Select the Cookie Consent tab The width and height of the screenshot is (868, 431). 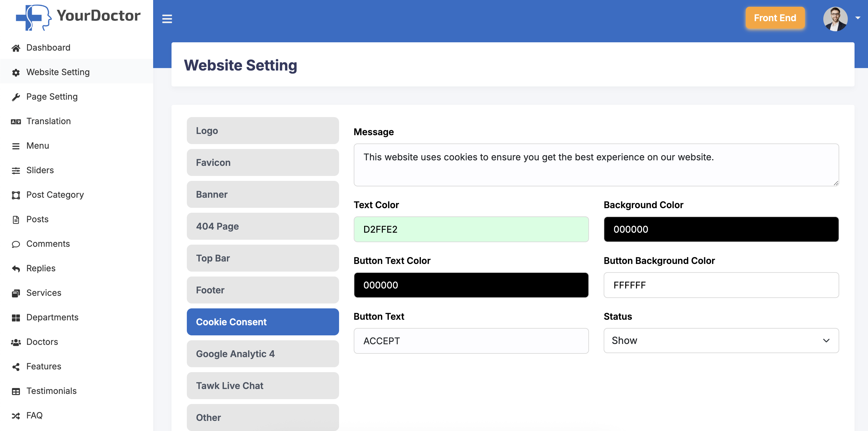[263, 322]
